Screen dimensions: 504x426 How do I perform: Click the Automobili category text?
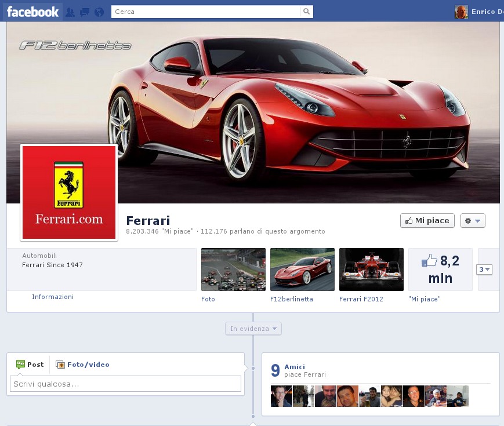pyautogui.click(x=39, y=256)
